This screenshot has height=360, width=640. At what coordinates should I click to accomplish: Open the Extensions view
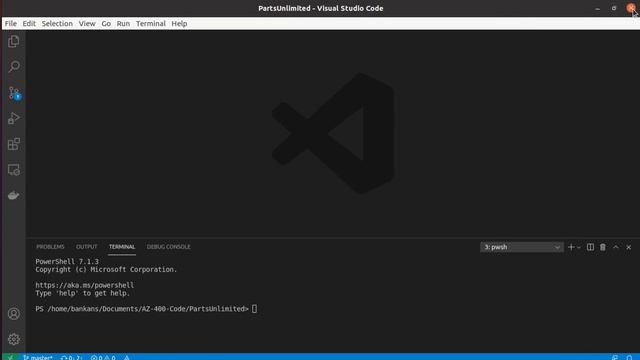click(x=13, y=144)
